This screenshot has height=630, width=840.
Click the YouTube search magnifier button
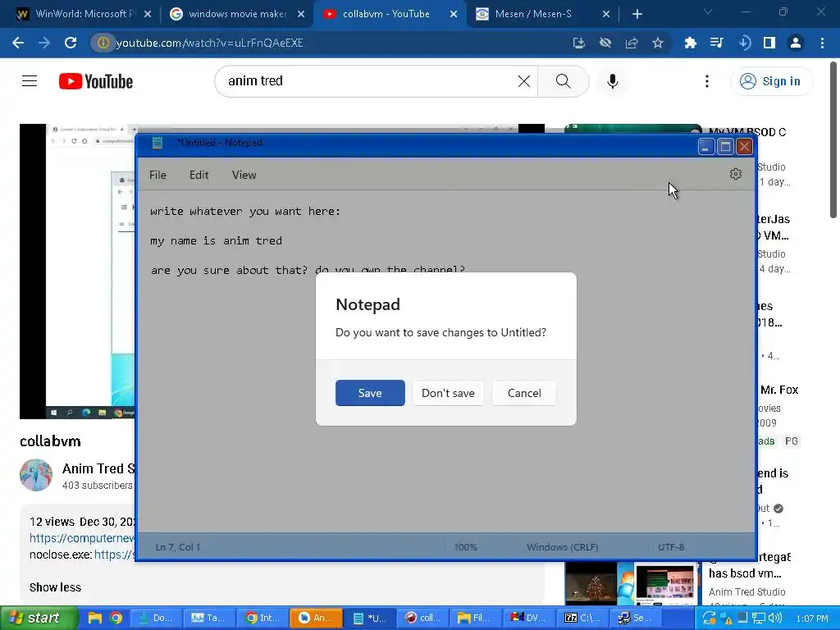point(563,81)
